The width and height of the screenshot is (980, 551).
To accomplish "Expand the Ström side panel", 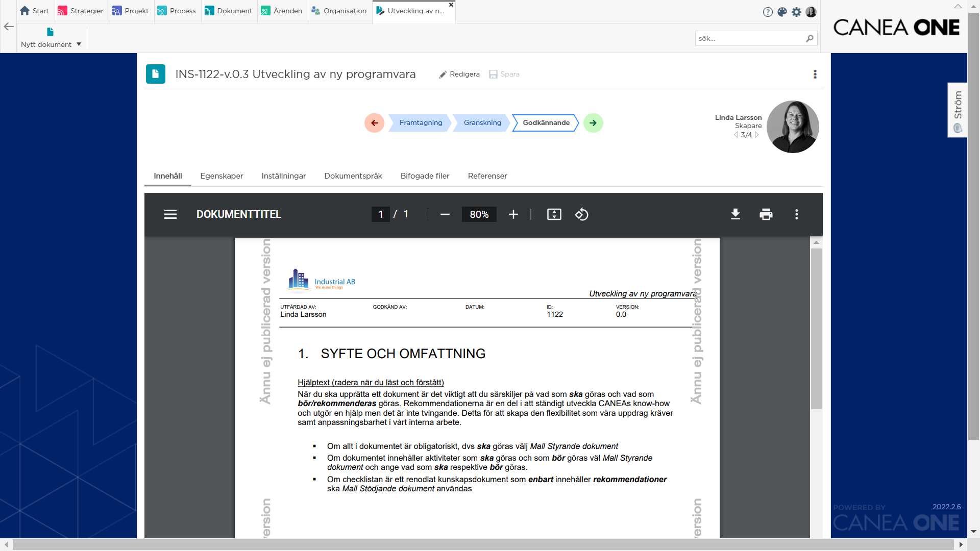I will click(x=957, y=110).
